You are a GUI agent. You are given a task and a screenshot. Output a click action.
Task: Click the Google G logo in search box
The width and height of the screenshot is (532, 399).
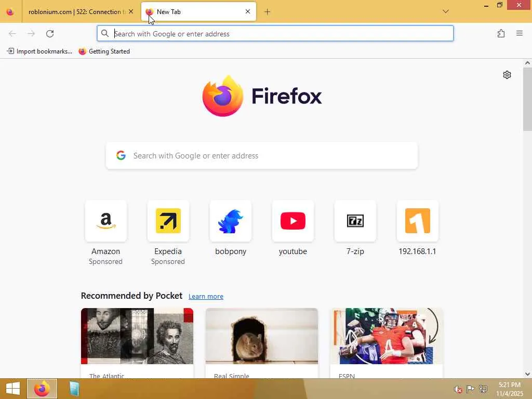pos(121,155)
